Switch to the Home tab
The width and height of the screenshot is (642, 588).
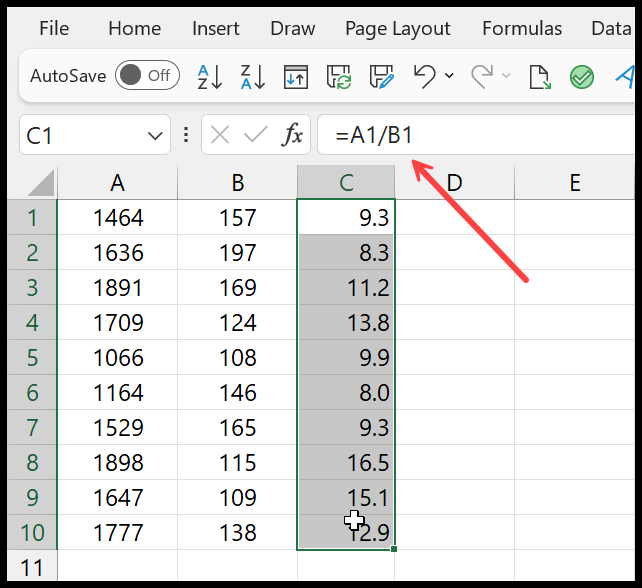(x=134, y=29)
